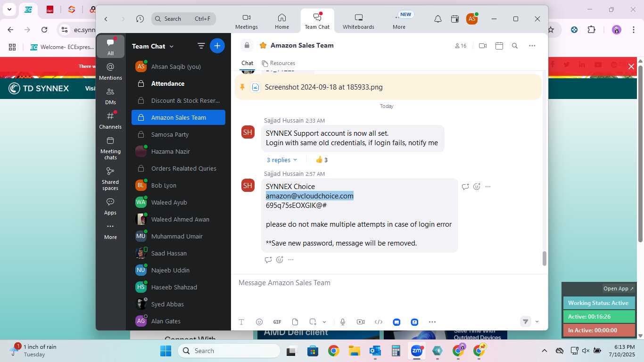Screen dimensions: 644x362
Task: Open Apps in the sidebar
Action: click(111, 206)
